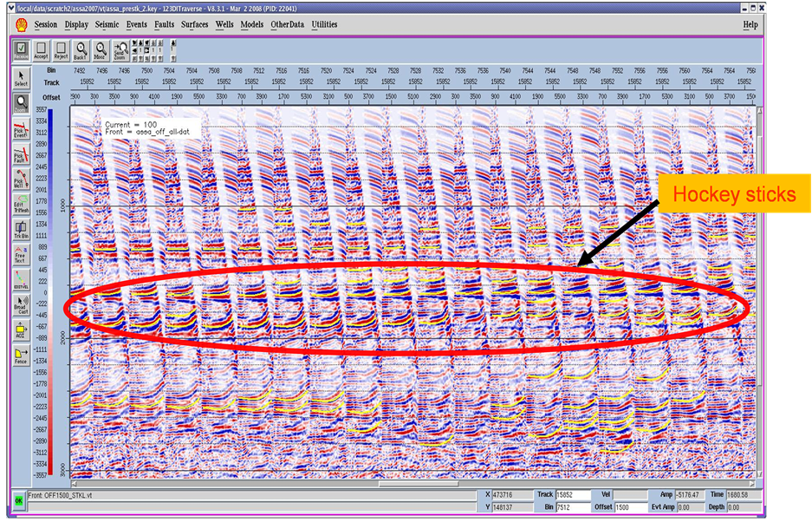This screenshot has width=812, height=522.
Task: Click the Track value input field
Action: pyautogui.click(x=572, y=493)
